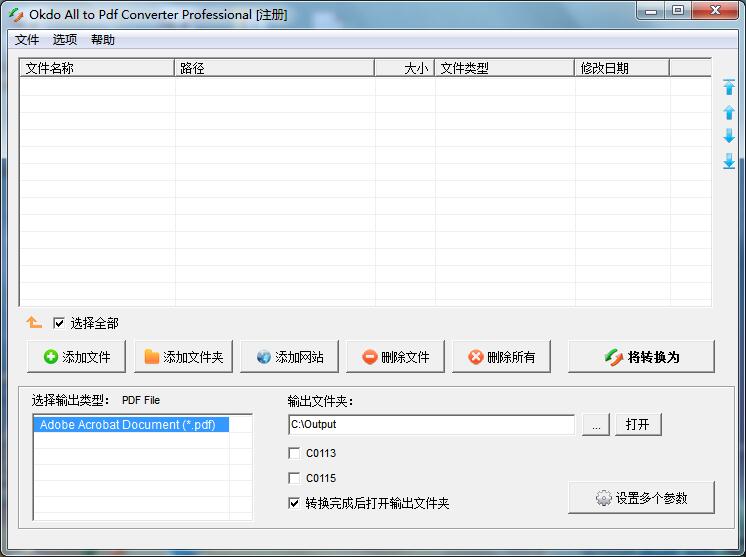
Task: Move selected file down one row
Action: 728,136
